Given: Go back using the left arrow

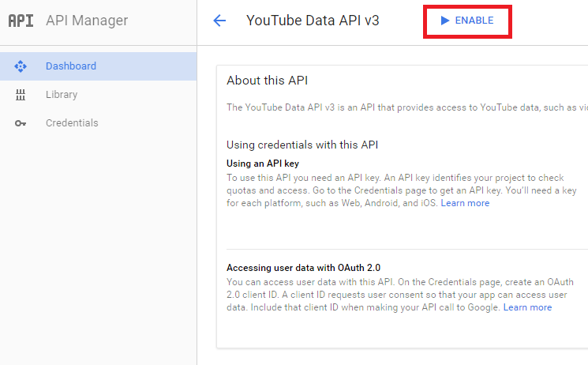Looking at the screenshot, I should click(x=219, y=21).
